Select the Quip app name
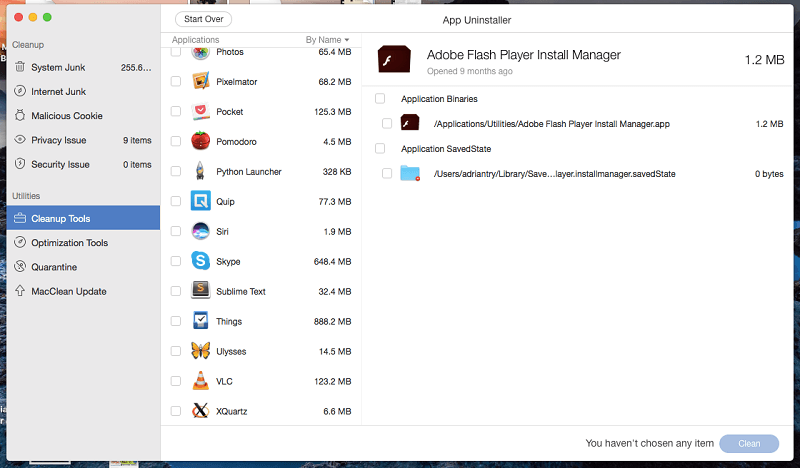 [226, 202]
